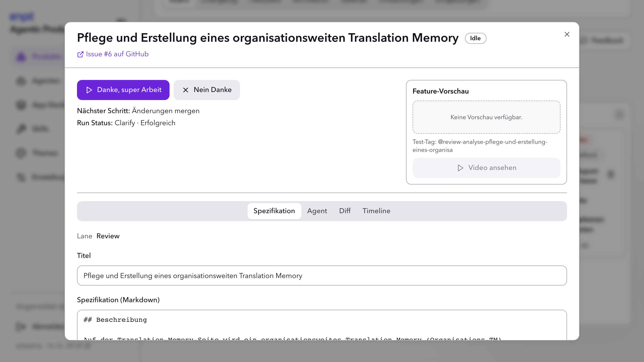Click the external link icon beside Issue #6
644x362 pixels.
pos(80,54)
